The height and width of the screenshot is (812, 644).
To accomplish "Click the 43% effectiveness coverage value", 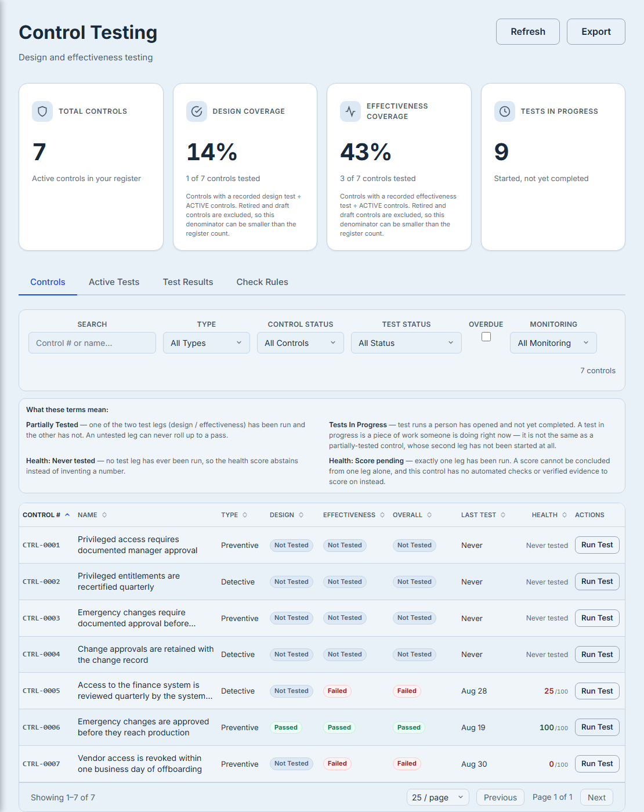I will 366,152.
